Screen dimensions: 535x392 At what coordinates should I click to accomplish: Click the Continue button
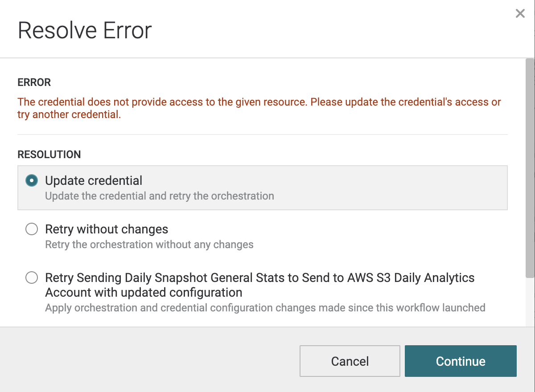point(460,361)
